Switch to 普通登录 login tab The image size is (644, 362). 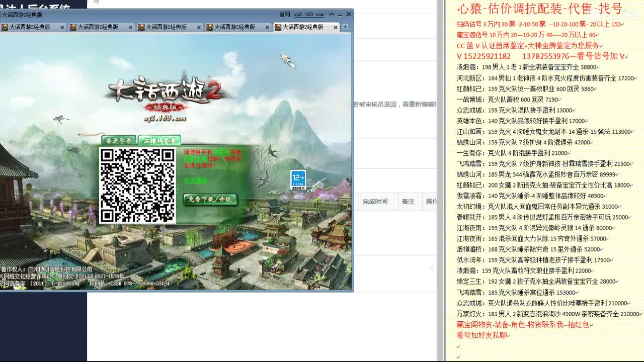click(119, 141)
